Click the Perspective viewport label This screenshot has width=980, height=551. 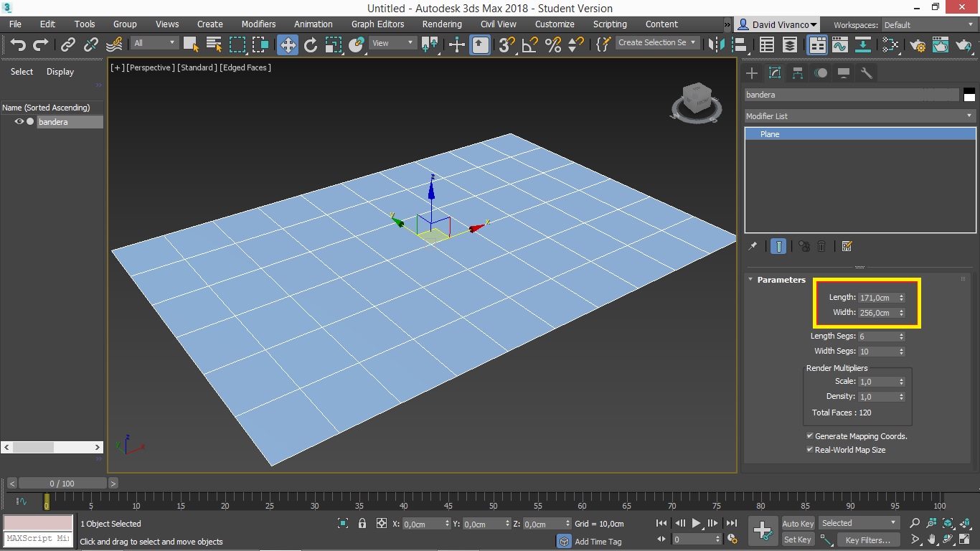pyautogui.click(x=150, y=67)
